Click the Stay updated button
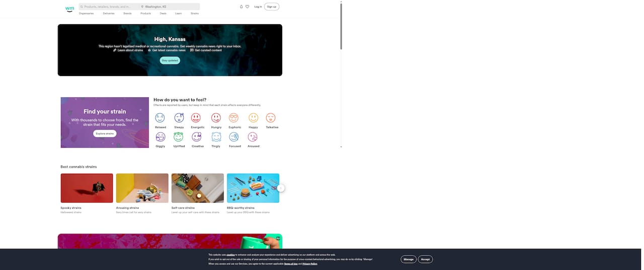The height and width of the screenshot is (270, 644). coord(170,60)
